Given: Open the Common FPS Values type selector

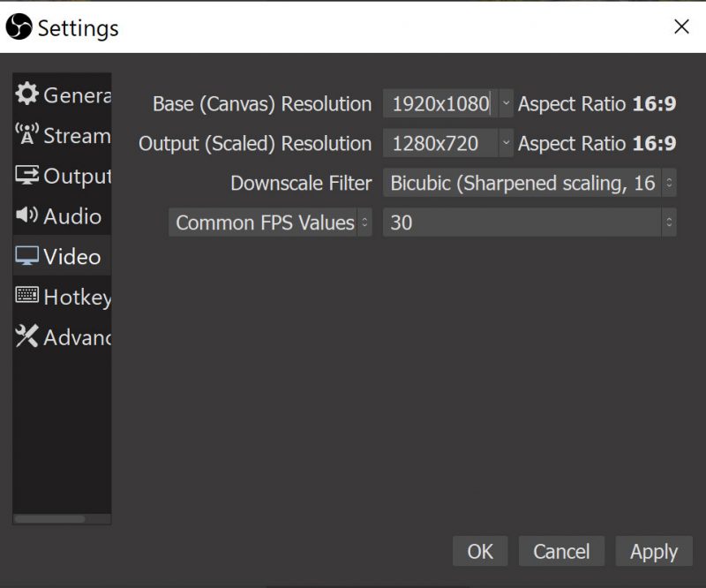Looking at the screenshot, I should [270, 222].
